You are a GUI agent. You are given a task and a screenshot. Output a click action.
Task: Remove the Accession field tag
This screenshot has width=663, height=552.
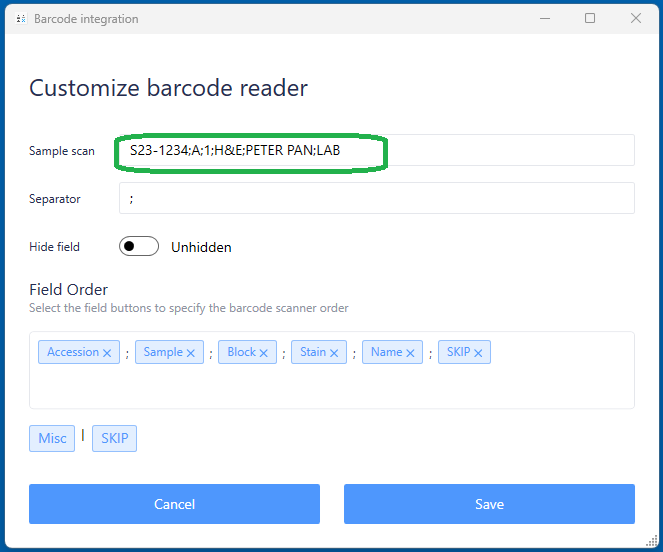coord(107,353)
